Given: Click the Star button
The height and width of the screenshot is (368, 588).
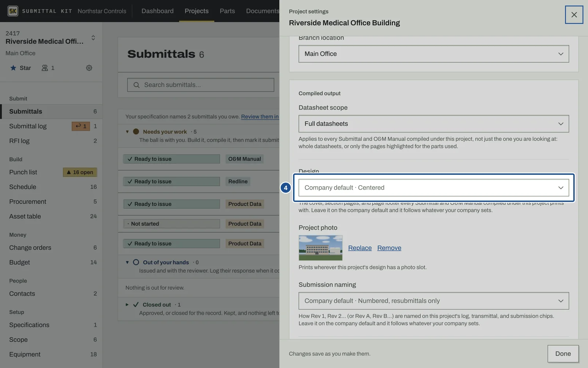Looking at the screenshot, I should click(21, 68).
